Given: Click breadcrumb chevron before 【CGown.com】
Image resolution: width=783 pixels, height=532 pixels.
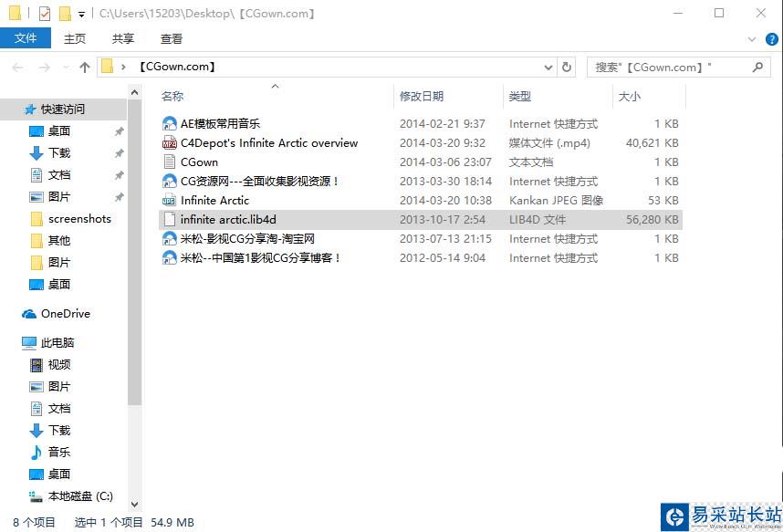Looking at the screenshot, I should tap(123, 67).
